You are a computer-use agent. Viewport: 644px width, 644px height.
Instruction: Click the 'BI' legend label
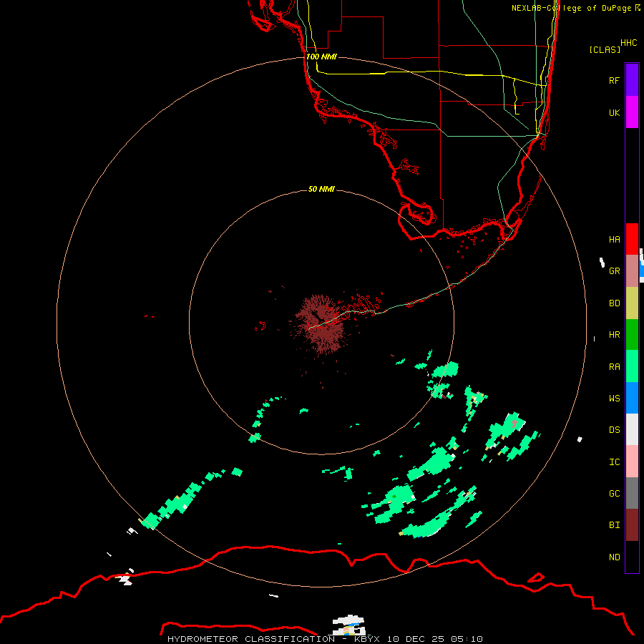(x=614, y=525)
